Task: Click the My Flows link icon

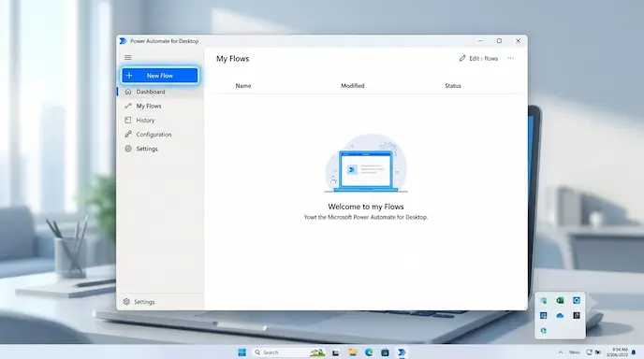Action: point(128,106)
